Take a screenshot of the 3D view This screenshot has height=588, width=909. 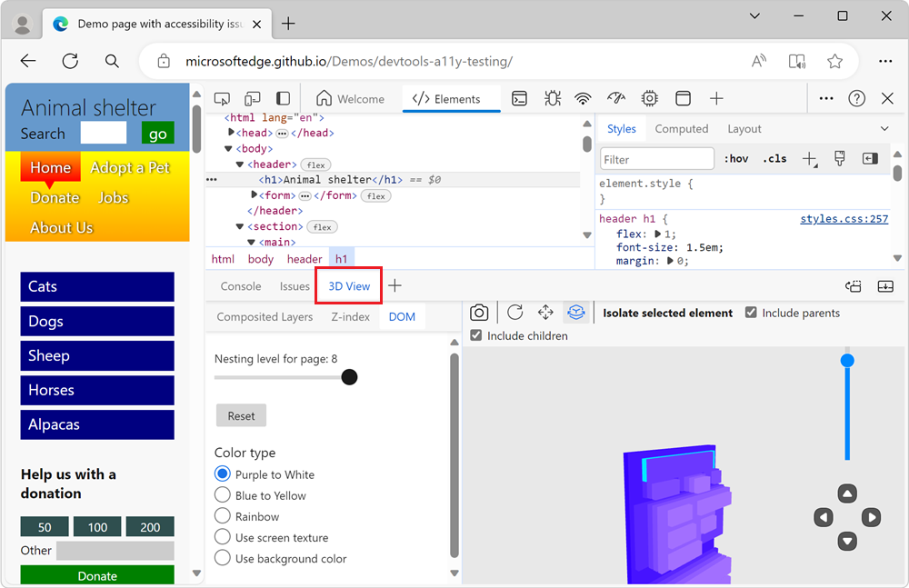click(x=479, y=312)
